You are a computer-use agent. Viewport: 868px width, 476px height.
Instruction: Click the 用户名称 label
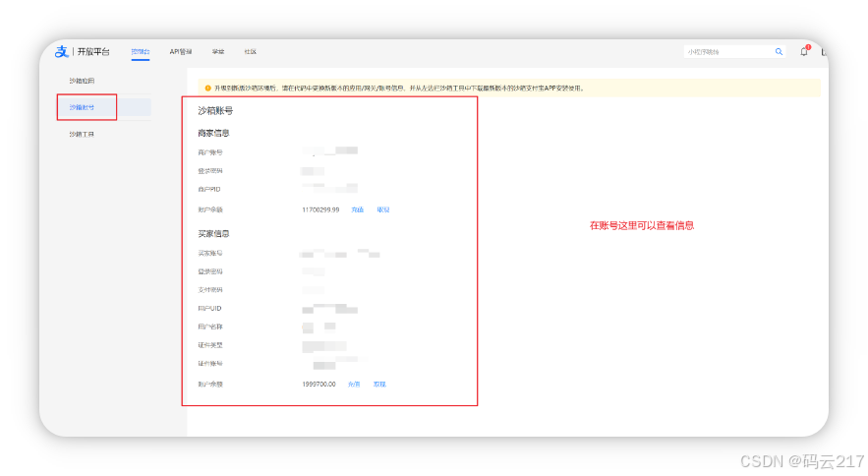pyautogui.click(x=210, y=327)
